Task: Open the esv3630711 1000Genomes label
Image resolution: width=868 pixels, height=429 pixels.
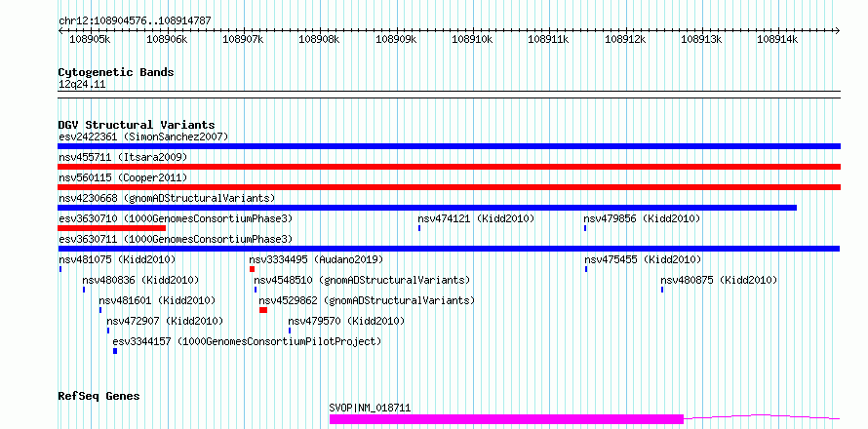Action: tap(176, 239)
